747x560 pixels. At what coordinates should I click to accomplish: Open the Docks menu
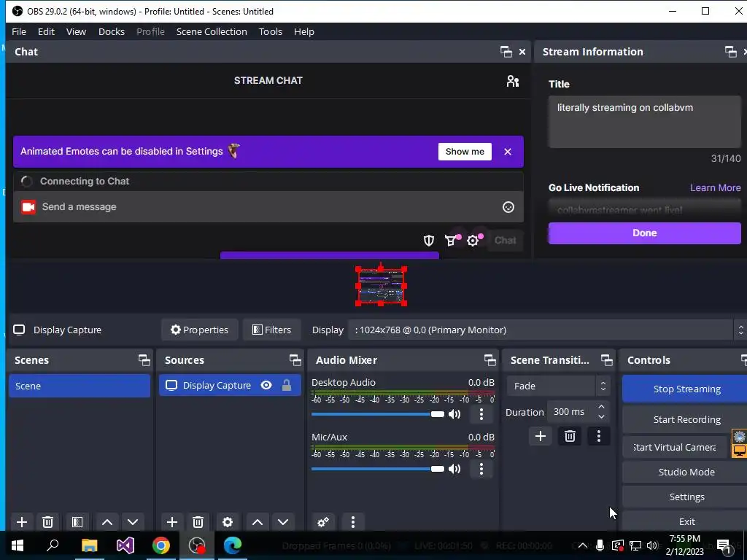[112, 31]
